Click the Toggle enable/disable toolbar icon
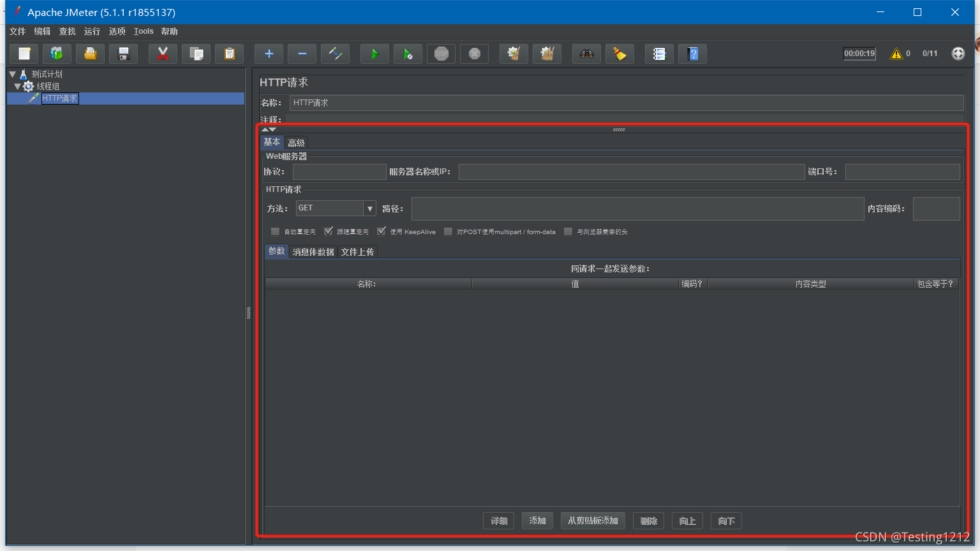This screenshot has width=980, height=551. point(336,54)
